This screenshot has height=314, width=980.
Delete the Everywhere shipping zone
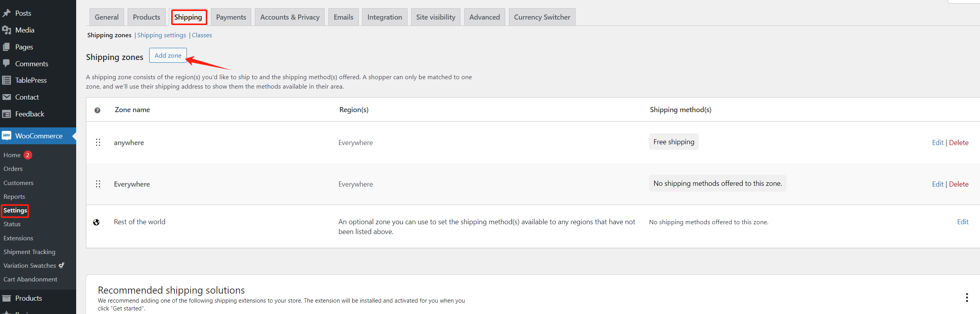point(958,184)
